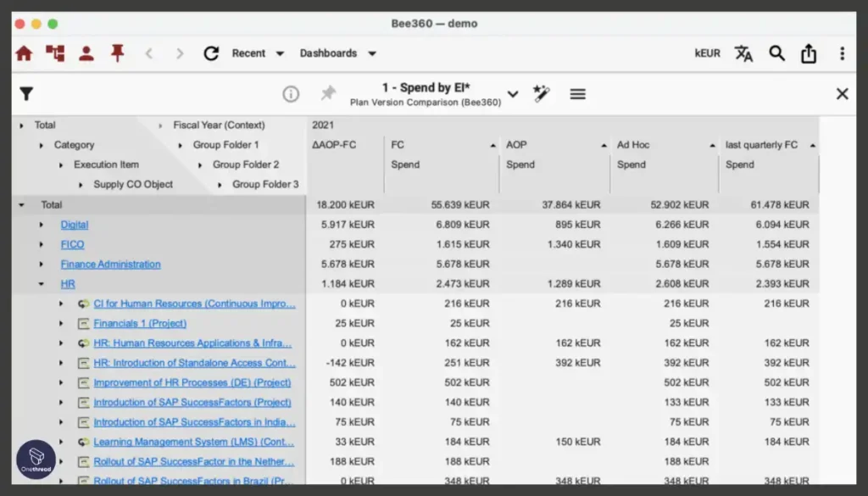Expand the Finance Administration row
The width and height of the screenshot is (868, 496).
click(41, 264)
